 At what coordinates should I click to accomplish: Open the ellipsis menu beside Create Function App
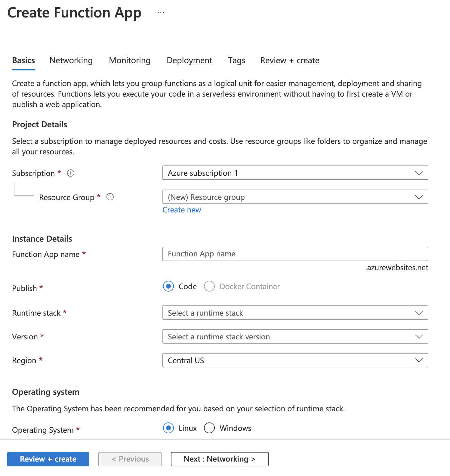(x=161, y=13)
